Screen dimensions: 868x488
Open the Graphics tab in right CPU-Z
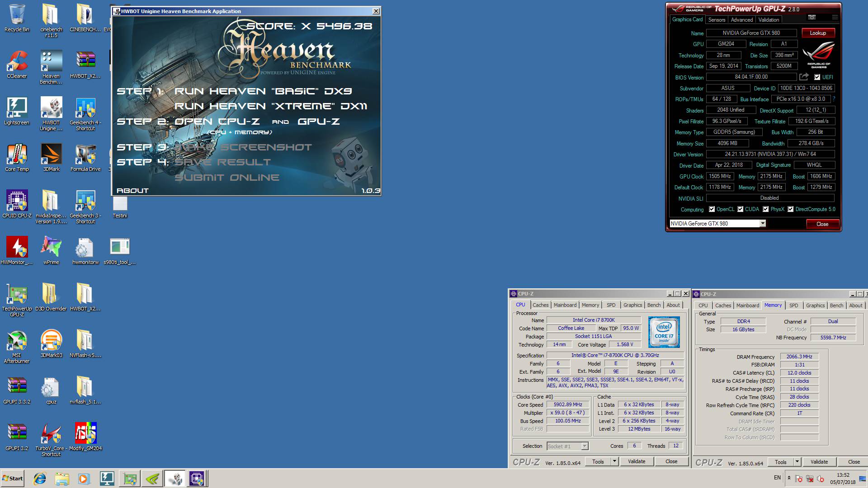click(x=815, y=305)
